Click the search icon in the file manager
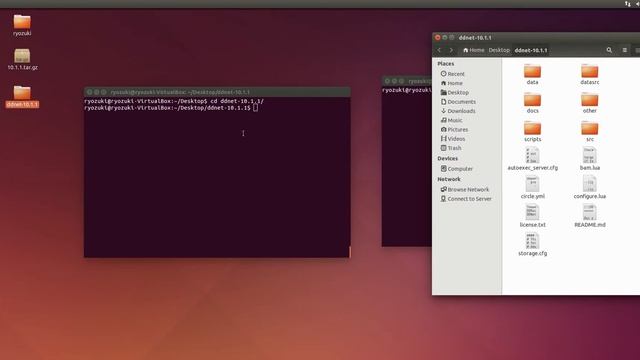 coord(609,50)
